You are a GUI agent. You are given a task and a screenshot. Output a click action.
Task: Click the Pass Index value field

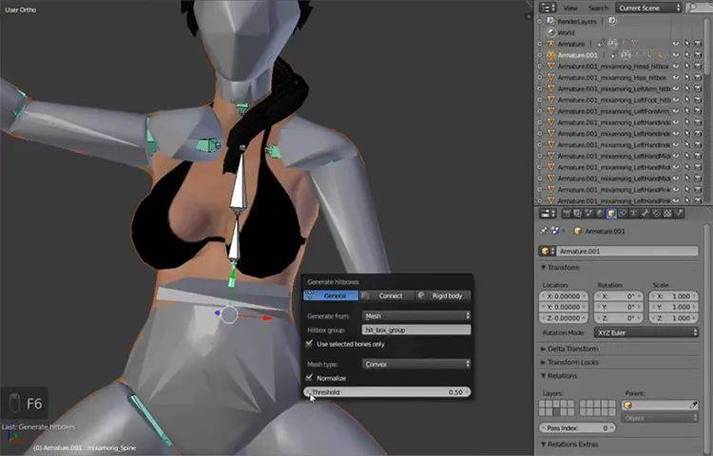click(577, 428)
